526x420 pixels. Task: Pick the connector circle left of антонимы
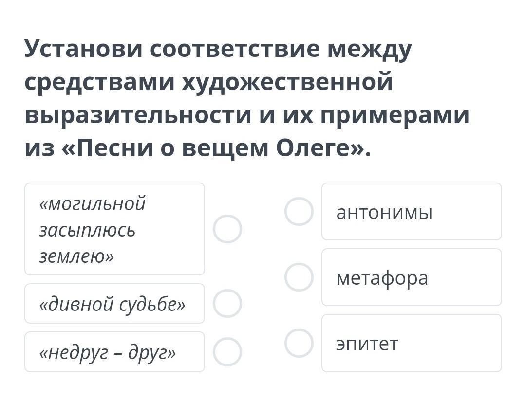point(299,211)
